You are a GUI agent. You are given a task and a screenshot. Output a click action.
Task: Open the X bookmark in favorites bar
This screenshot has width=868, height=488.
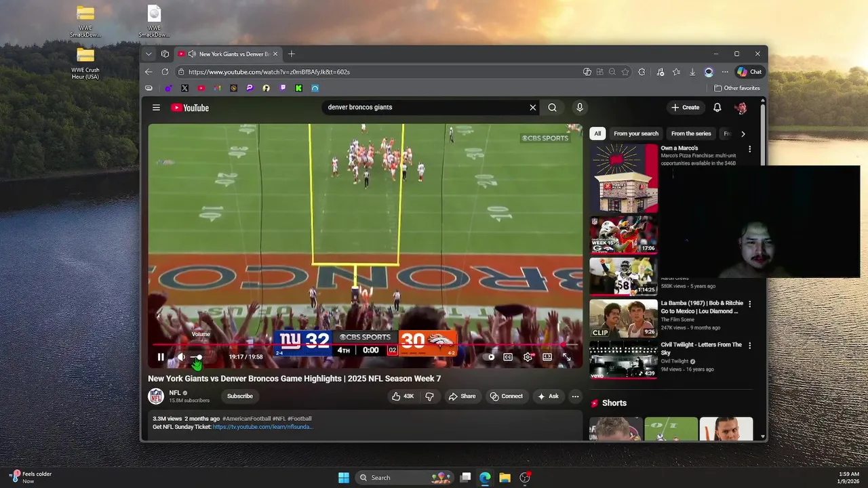tap(184, 88)
